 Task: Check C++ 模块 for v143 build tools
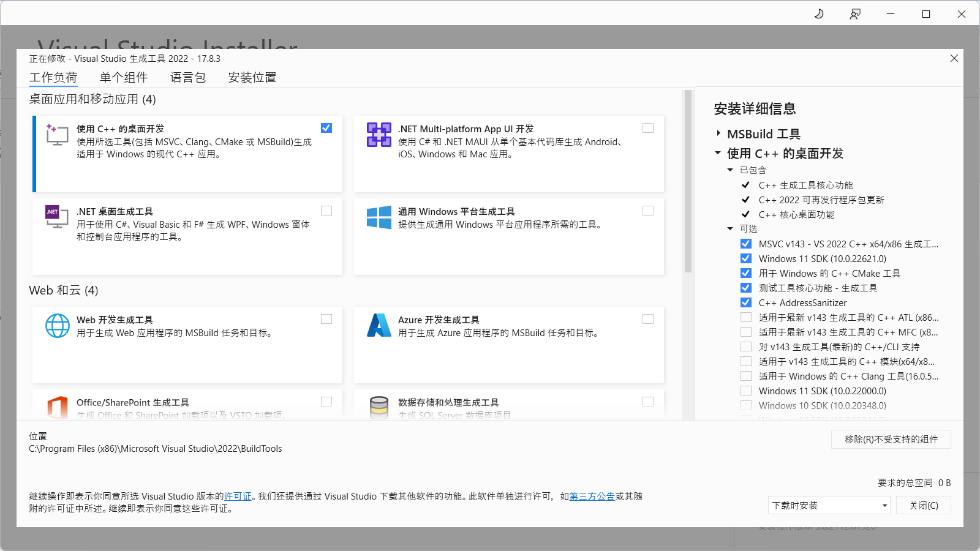pos(746,361)
